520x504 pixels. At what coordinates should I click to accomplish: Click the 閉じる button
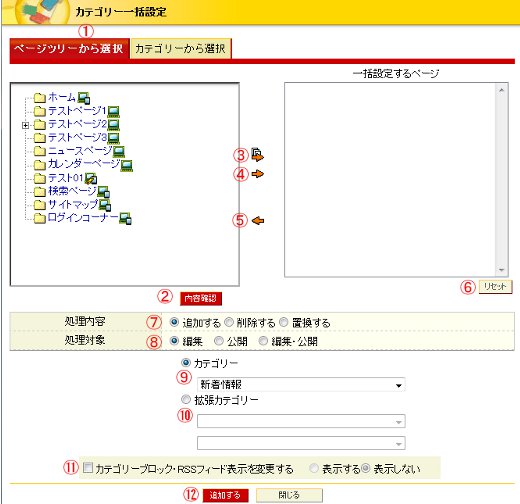click(x=289, y=495)
